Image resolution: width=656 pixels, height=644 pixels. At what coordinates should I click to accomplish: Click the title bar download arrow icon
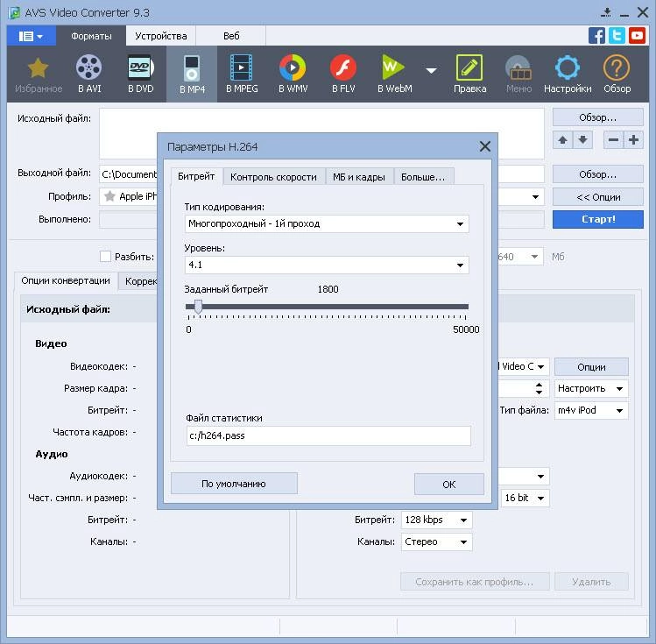(606, 12)
